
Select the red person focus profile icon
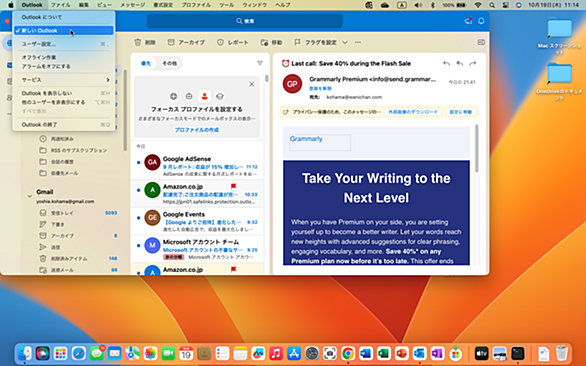pos(204,96)
